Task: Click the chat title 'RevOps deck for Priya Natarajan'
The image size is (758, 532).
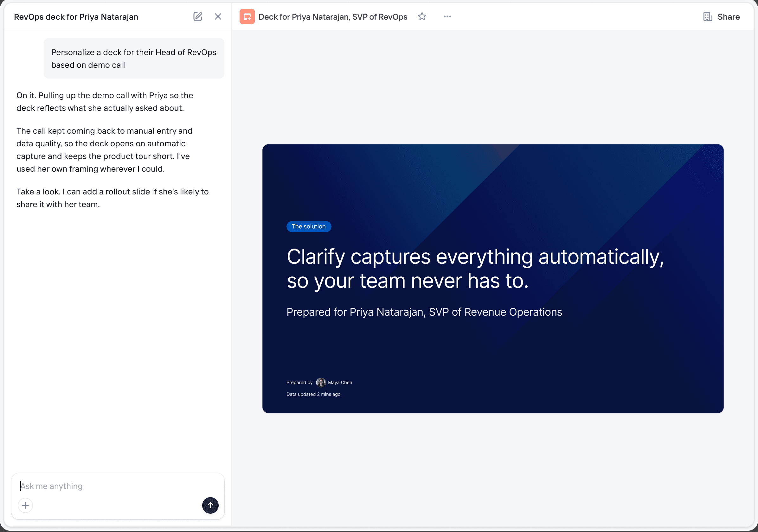Action: point(76,17)
